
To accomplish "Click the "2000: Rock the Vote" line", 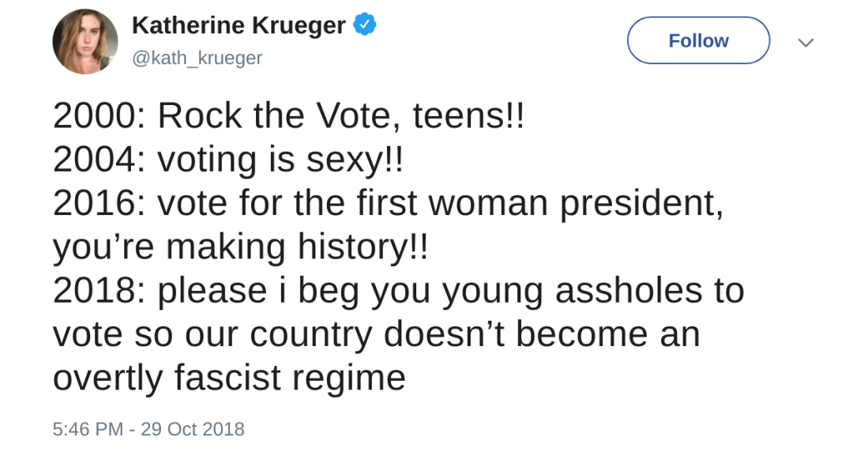I will click(288, 117).
